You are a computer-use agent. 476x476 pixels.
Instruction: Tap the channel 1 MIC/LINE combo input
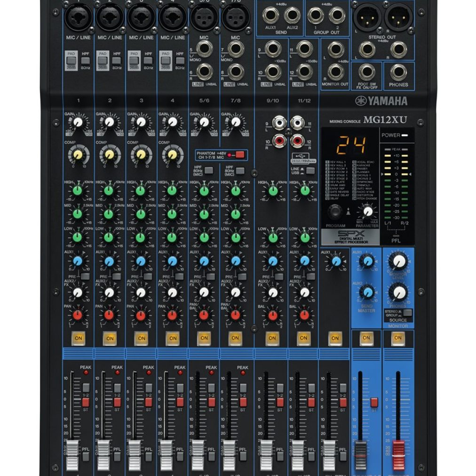point(79,17)
